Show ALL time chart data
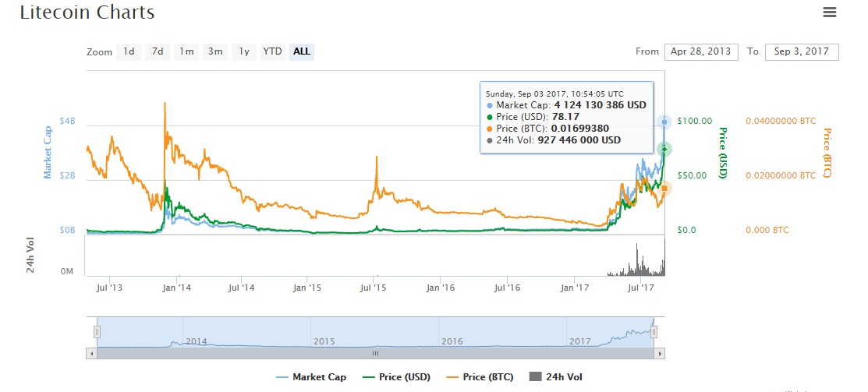The height and width of the screenshot is (392, 868). point(302,52)
